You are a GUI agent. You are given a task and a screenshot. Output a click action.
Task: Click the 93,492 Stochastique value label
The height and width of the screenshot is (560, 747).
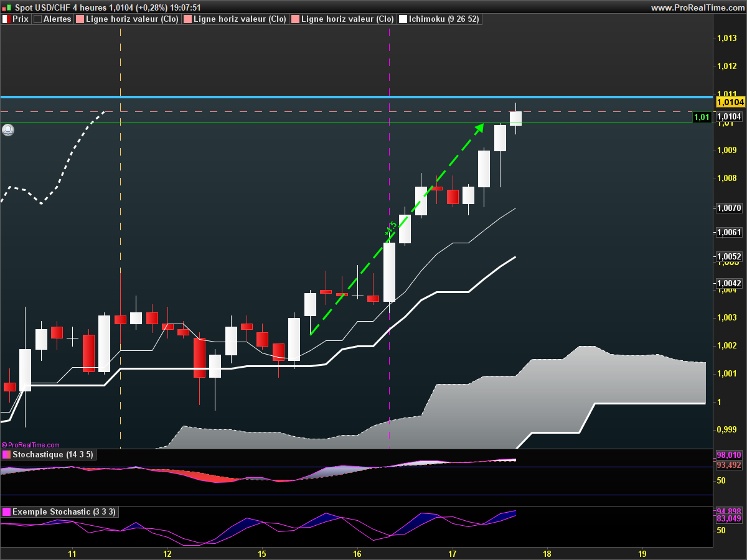729,465
